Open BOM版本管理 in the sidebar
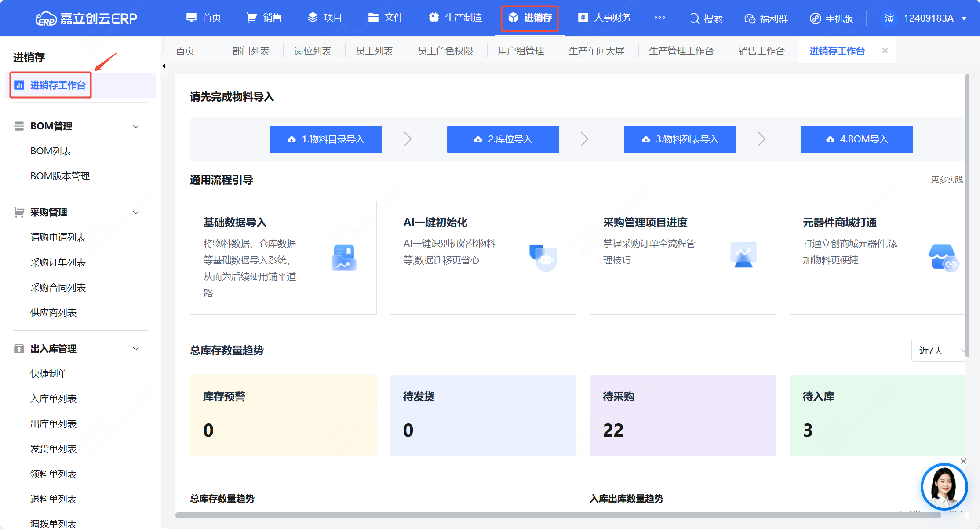This screenshot has width=980, height=529. coord(60,176)
